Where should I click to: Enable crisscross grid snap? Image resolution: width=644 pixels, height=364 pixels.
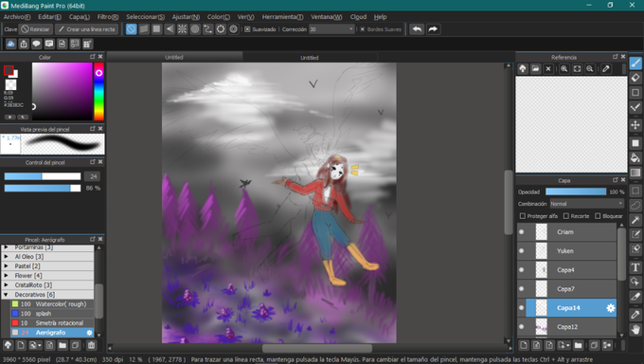156,29
